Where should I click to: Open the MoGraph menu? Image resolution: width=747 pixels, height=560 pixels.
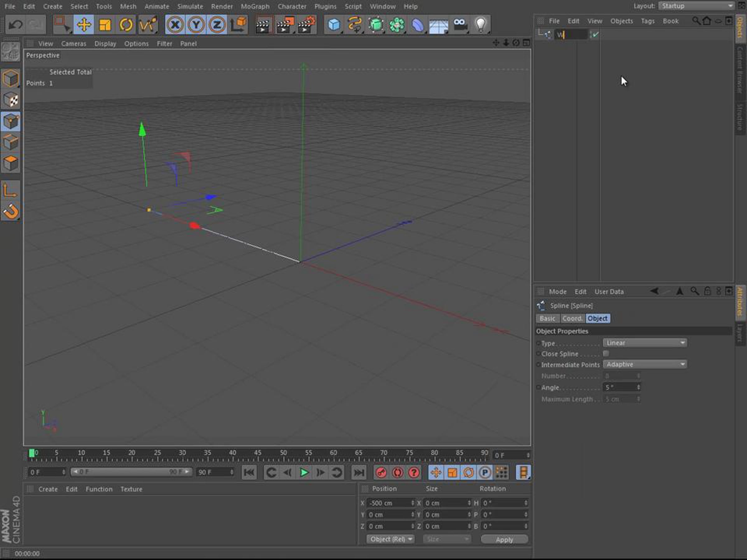255,7
